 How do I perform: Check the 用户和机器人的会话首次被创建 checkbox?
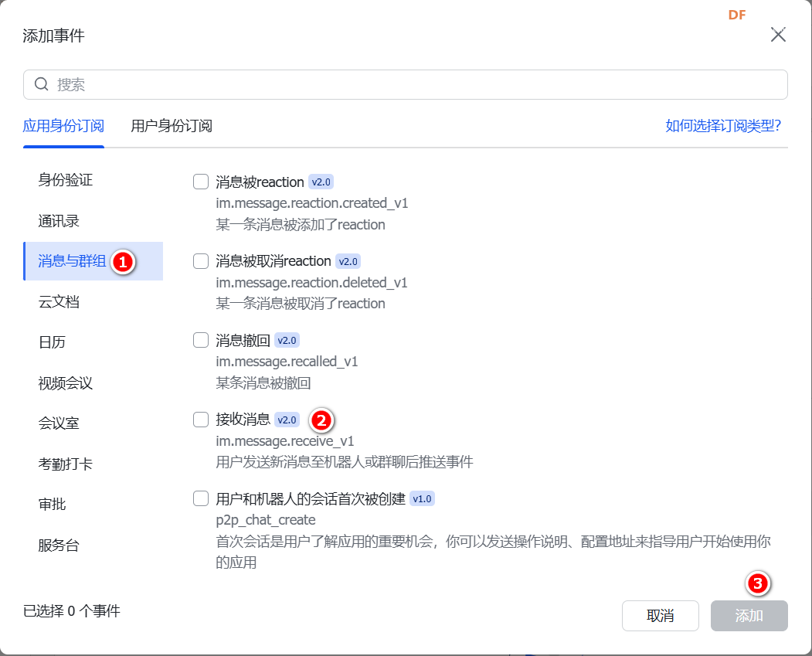pos(201,498)
